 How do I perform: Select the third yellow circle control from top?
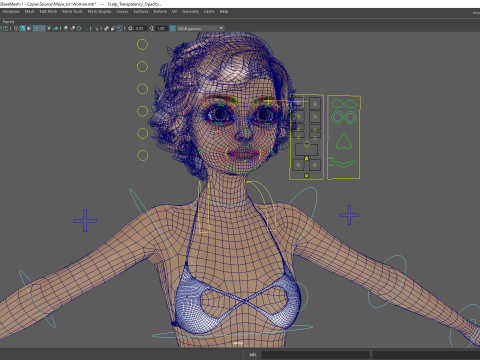pos(142,89)
